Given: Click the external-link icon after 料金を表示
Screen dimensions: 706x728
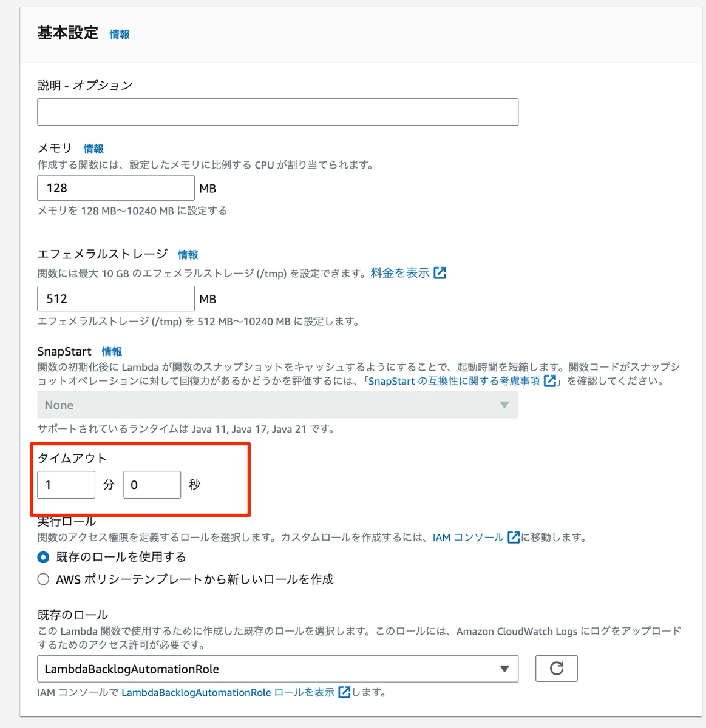Looking at the screenshot, I should tap(440, 273).
